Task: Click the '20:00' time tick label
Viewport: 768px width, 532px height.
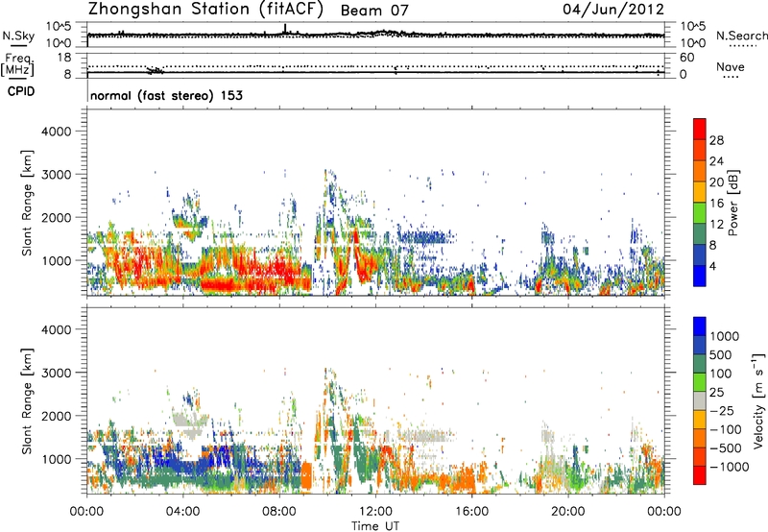Action: (x=567, y=512)
